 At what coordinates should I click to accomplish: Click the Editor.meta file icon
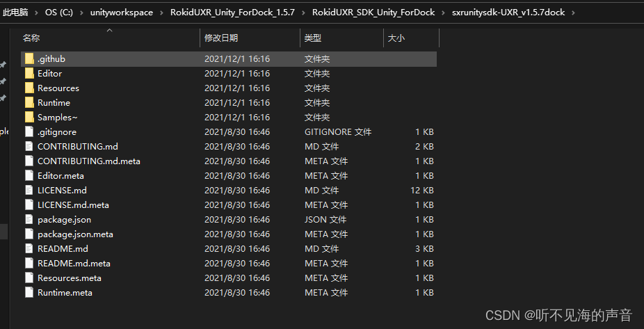[x=29, y=175]
